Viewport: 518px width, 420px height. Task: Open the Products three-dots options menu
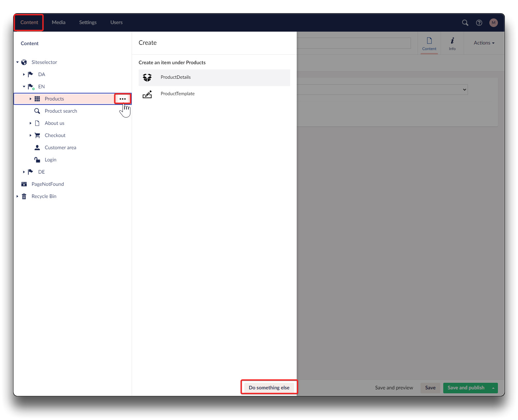click(x=123, y=99)
